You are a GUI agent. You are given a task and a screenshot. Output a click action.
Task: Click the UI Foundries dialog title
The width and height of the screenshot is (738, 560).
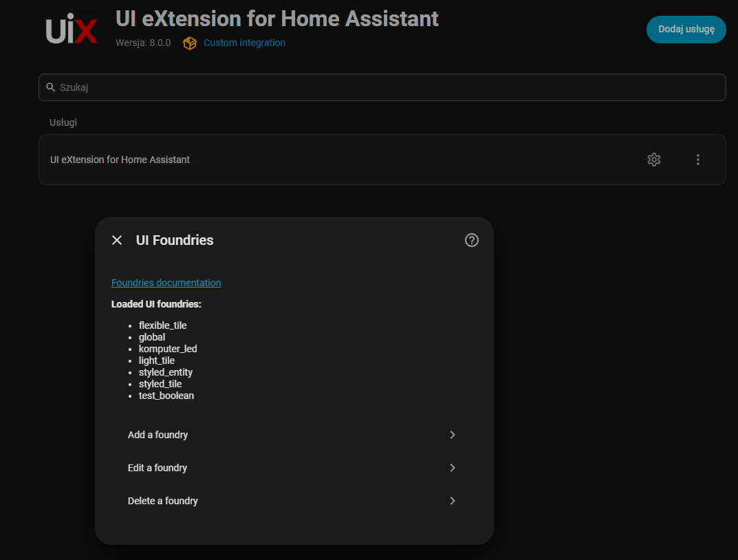tap(175, 241)
